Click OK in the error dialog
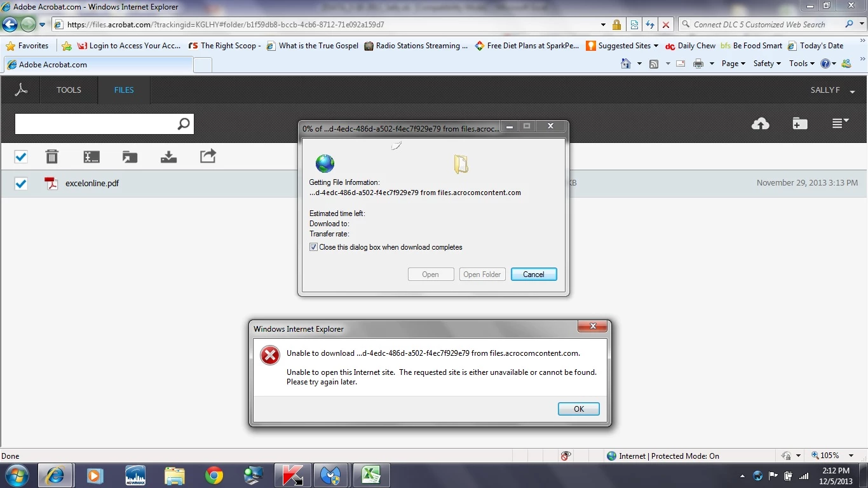This screenshot has width=868, height=488. click(x=579, y=409)
